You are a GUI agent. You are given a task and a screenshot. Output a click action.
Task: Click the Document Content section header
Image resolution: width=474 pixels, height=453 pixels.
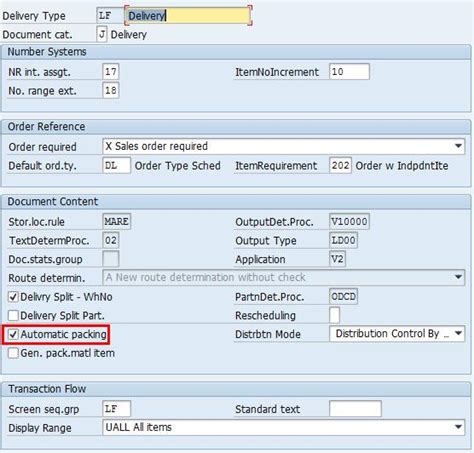click(x=53, y=202)
